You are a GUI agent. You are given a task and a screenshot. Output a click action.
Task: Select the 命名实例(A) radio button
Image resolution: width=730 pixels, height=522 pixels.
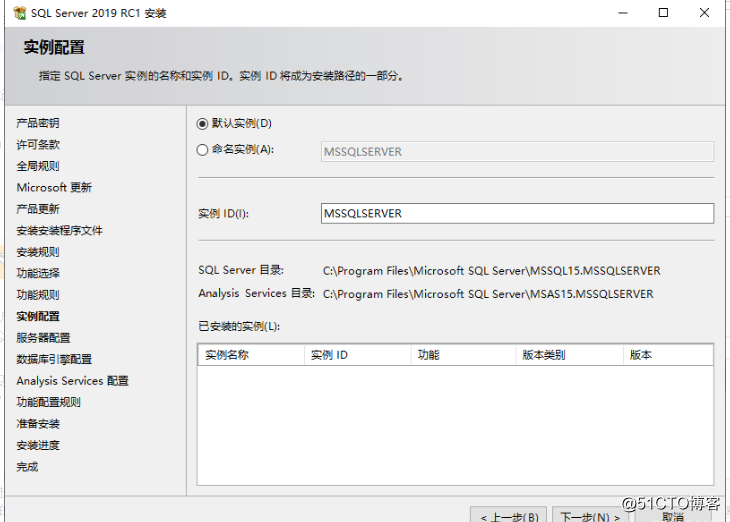pos(202,150)
